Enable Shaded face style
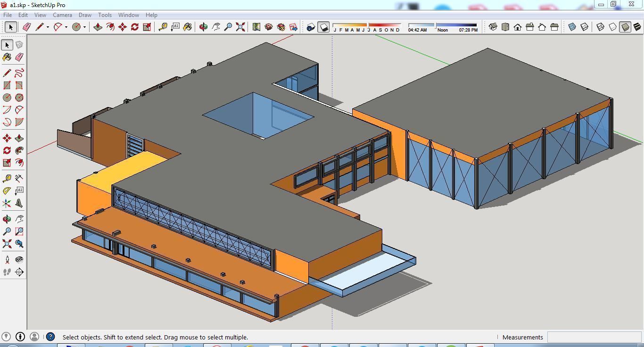Image resolution: width=644 pixels, height=347 pixels. [x=625, y=27]
